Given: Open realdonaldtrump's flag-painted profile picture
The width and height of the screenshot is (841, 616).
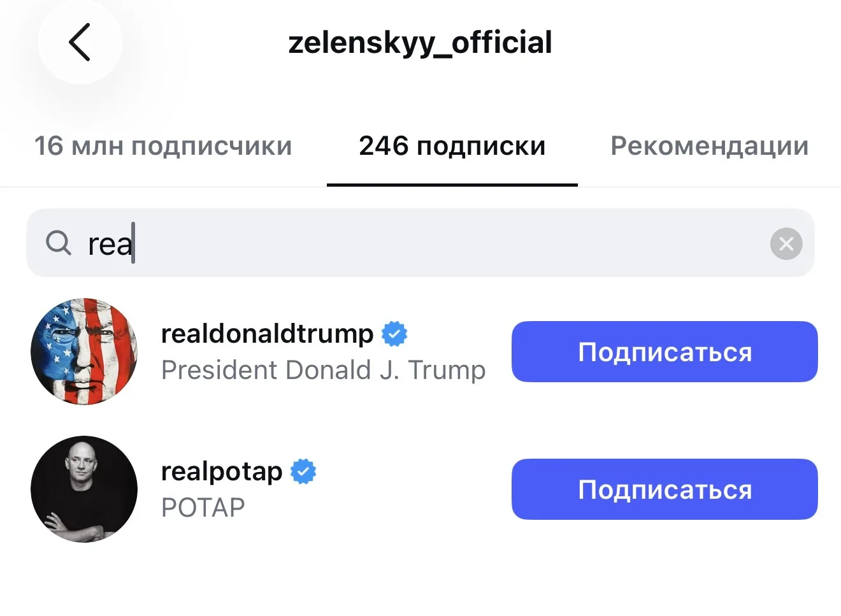Looking at the screenshot, I should pos(84,352).
